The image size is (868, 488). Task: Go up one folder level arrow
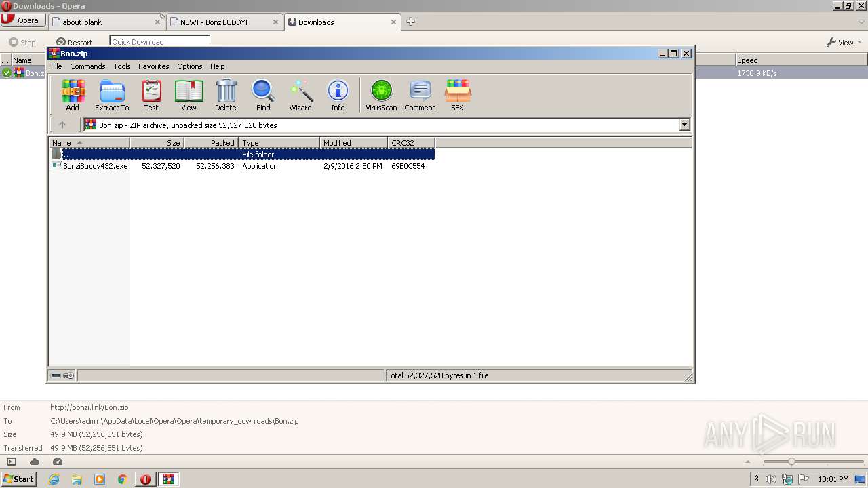[x=62, y=125]
